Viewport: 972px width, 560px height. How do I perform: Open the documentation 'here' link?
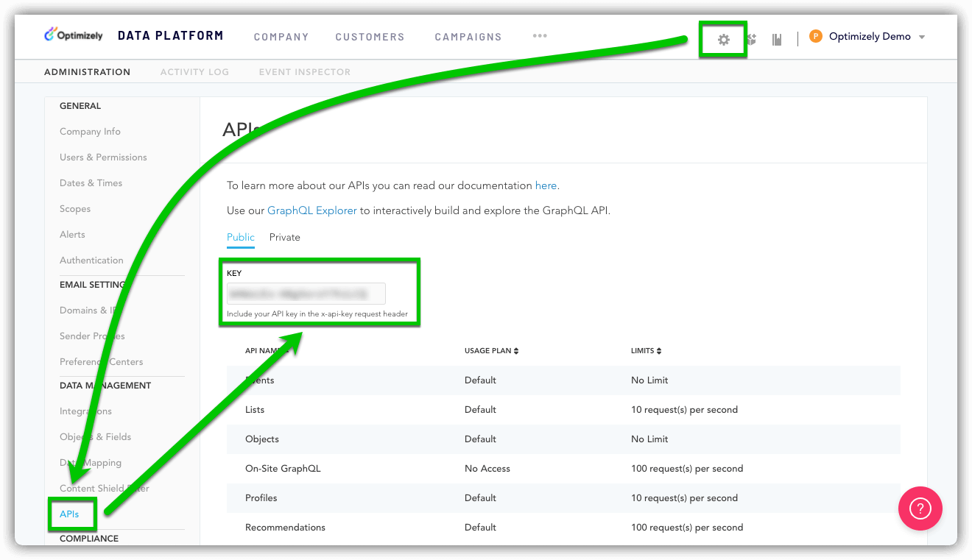pos(546,185)
